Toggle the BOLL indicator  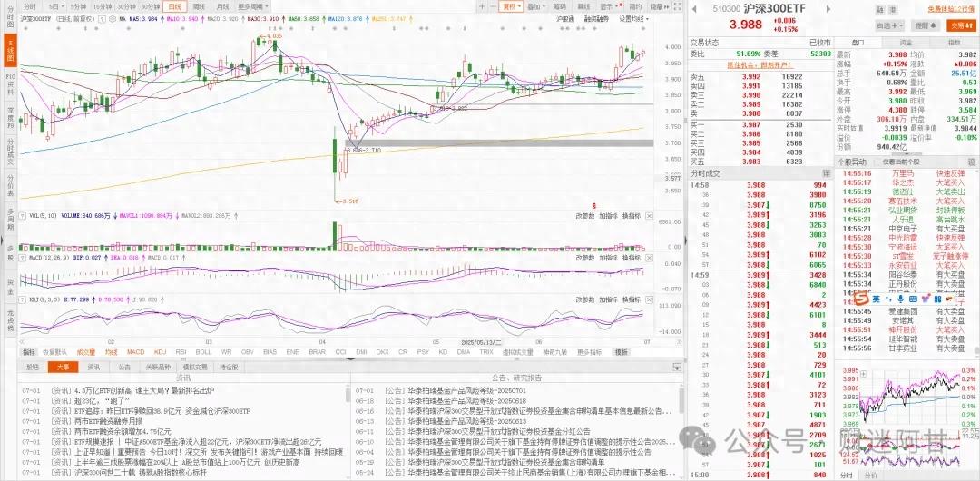(x=204, y=352)
